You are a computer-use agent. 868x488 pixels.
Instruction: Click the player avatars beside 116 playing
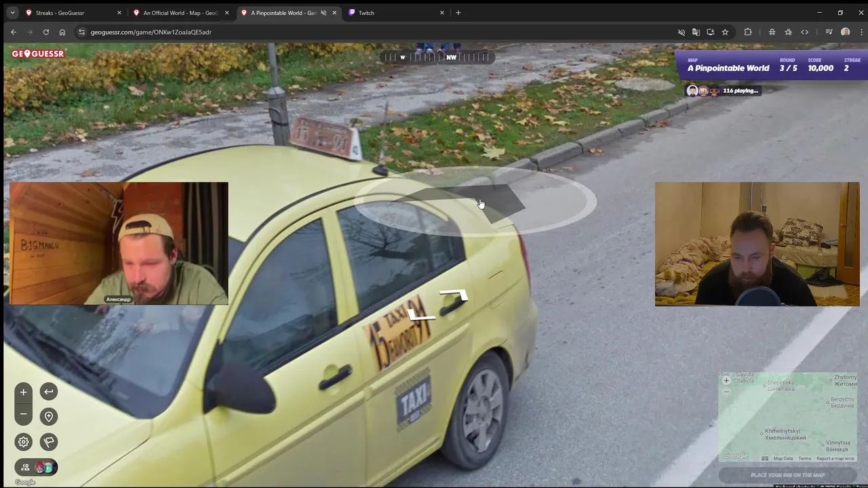pyautogui.click(x=703, y=91)
